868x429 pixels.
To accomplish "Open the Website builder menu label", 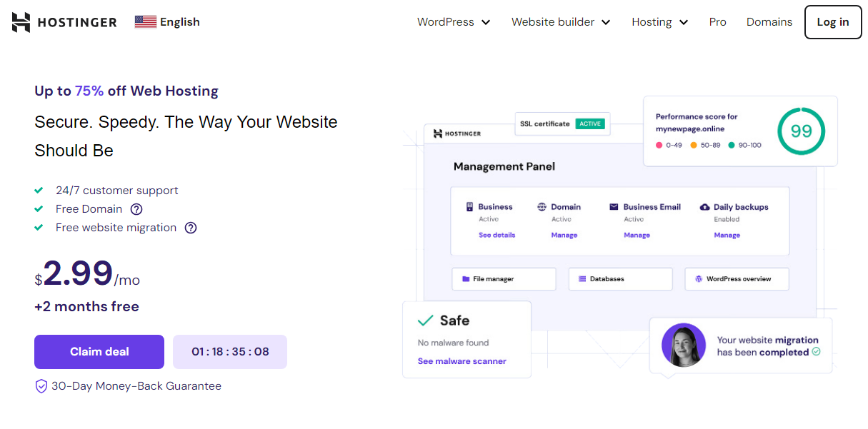I will point(553,22).
